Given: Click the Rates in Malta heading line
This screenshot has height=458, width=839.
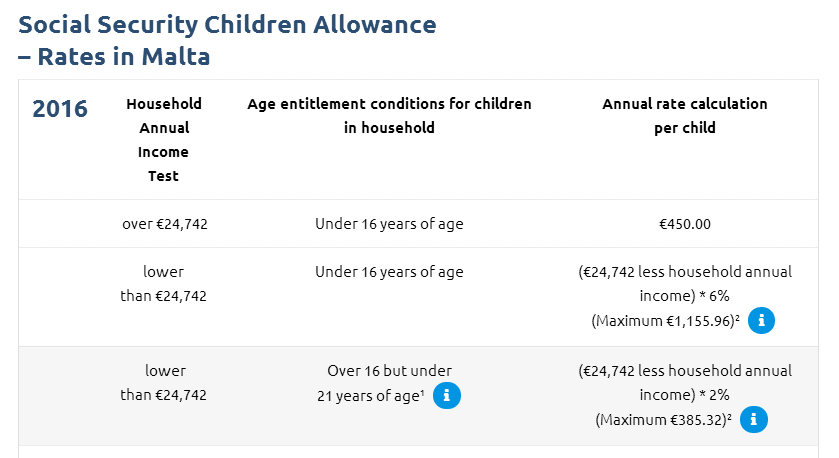Looking at the screenshot, I should 114,57.
